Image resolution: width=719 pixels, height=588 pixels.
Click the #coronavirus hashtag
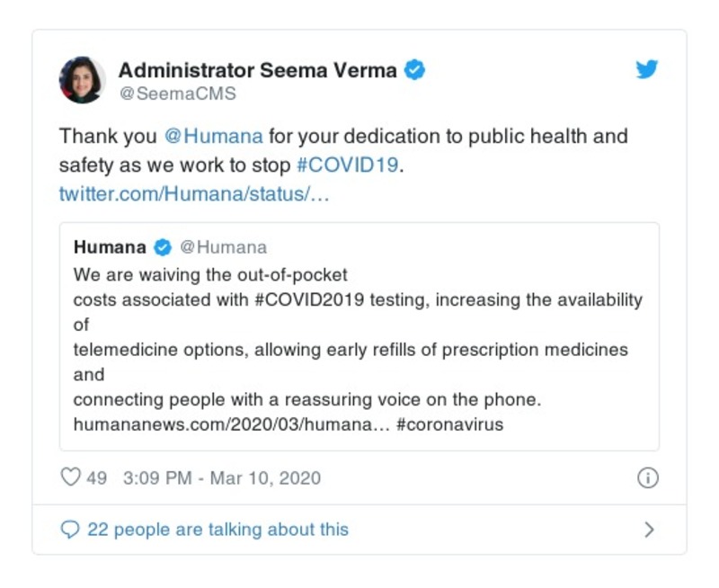point(449,424)
